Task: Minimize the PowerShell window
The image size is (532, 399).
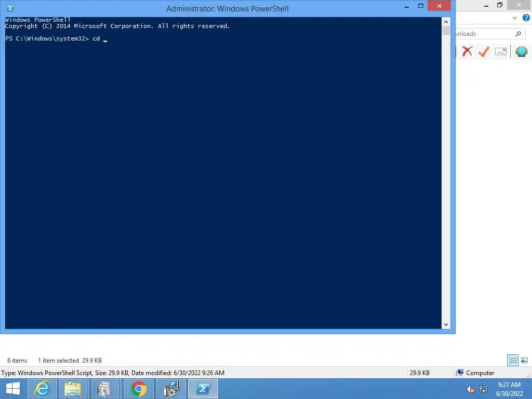Action: 407,6
